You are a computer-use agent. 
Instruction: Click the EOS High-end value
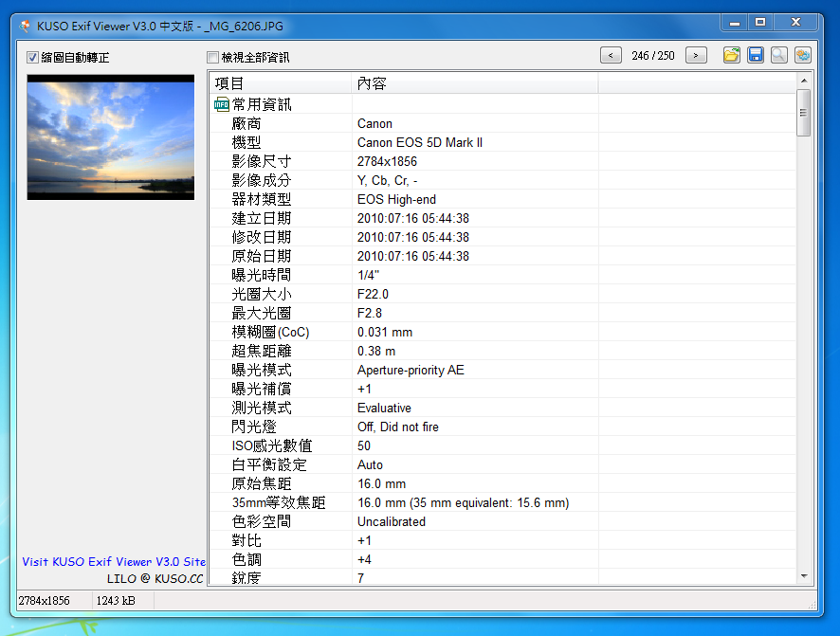[x=396, y=199]
